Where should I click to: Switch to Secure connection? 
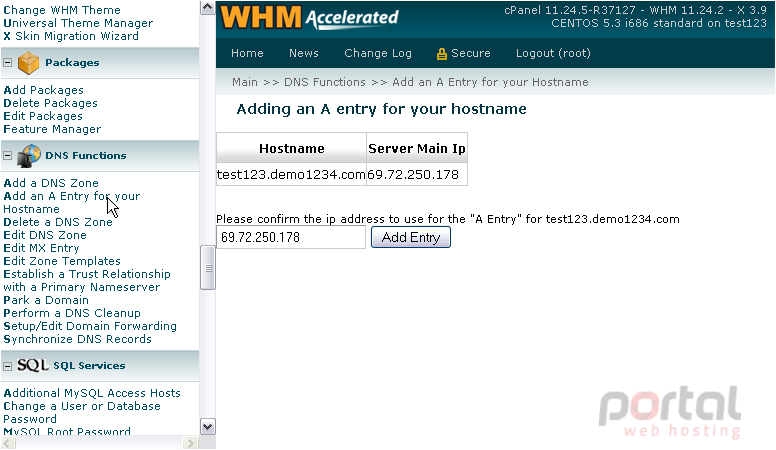pyautogui.click(x=470, y=53)
